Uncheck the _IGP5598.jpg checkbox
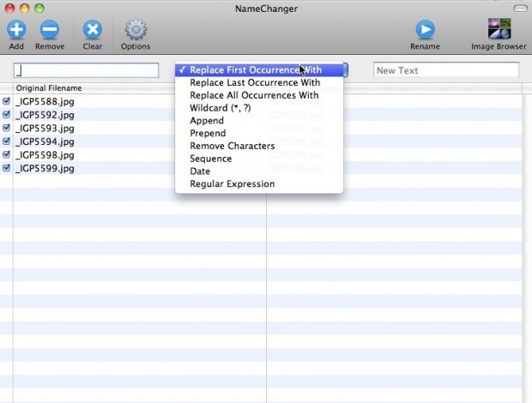The width and height of the screenshot is (532, 403). [x=6, y=154]
